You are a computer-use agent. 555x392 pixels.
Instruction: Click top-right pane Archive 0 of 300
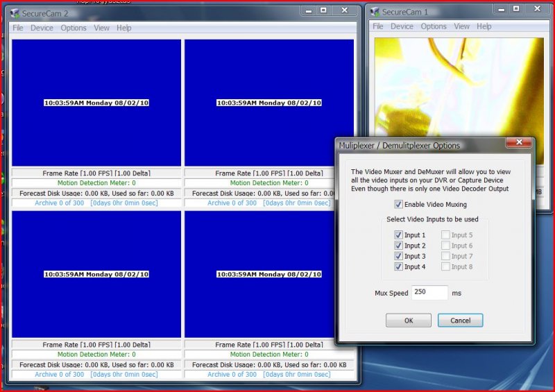(232, 203)
